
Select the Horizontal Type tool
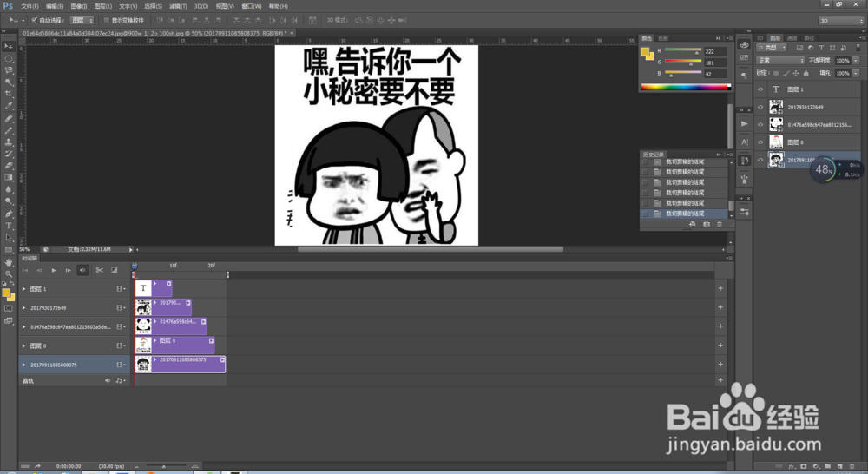click(9, 226)
